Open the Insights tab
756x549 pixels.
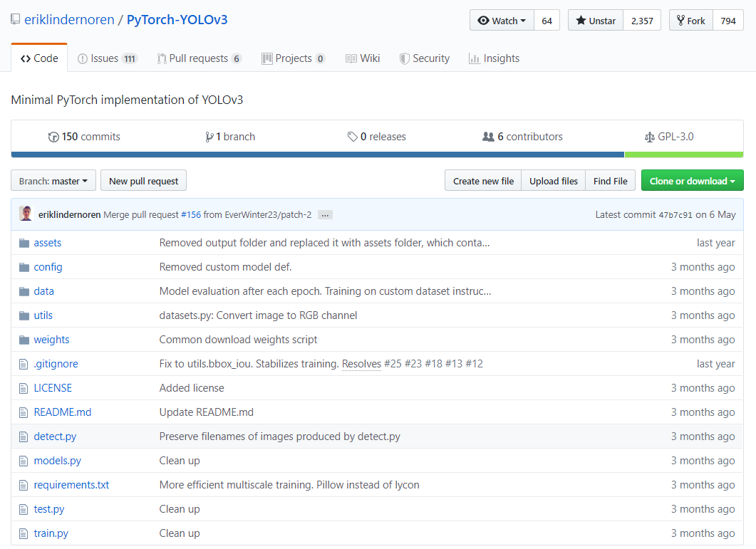tap(494, 58)
